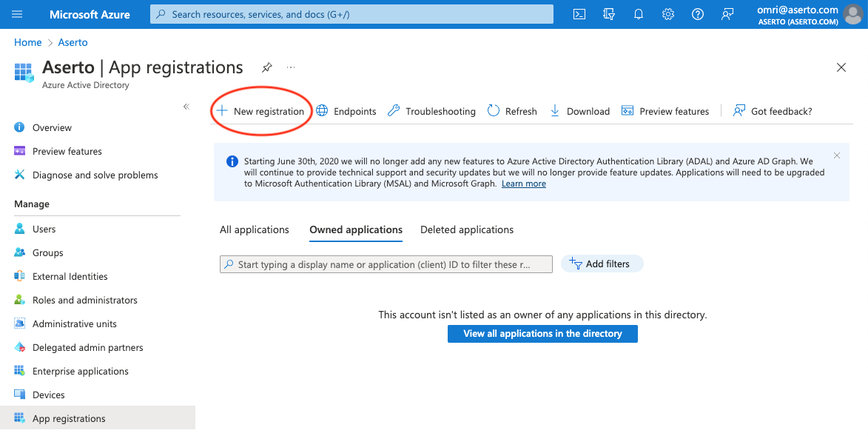Click the help question mark icon
The width and height of the screenshot is (868, 436).
[x=698, y=14]
